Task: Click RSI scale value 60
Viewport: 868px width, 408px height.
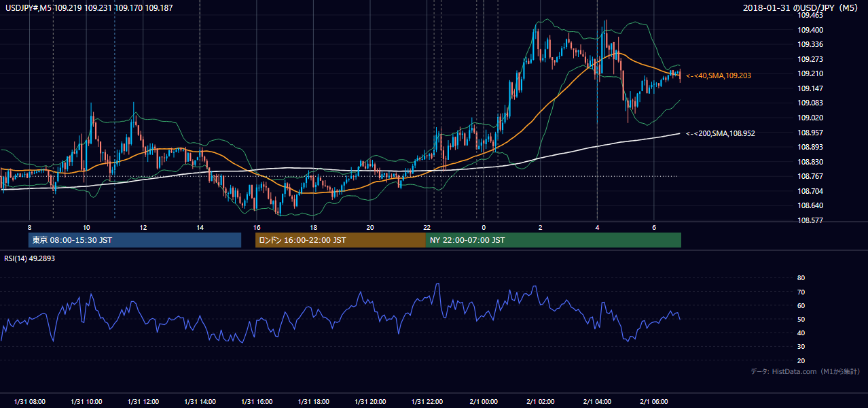Action: click(801, 305)
